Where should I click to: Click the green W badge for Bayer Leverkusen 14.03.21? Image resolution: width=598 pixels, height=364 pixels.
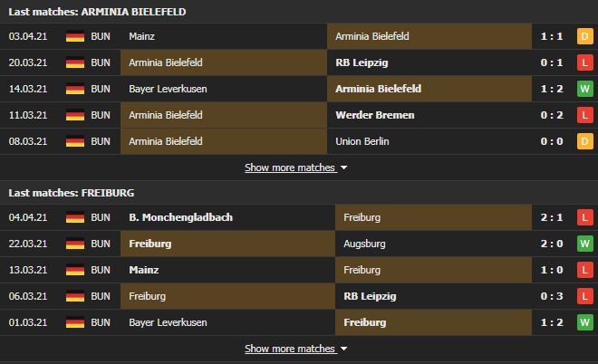click(584, 89)
